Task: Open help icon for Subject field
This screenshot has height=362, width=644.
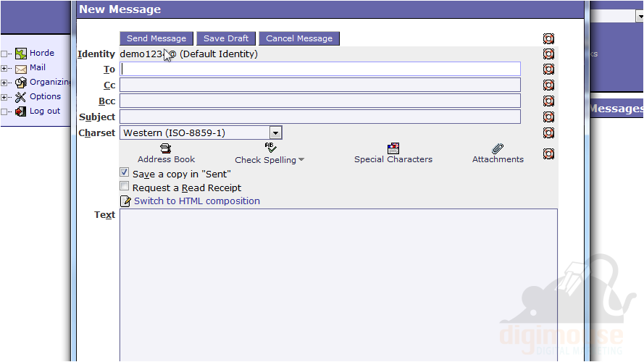Action: [x=548, y=117]
